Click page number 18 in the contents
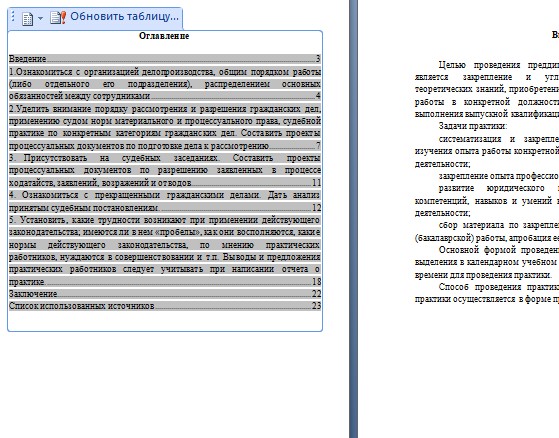559x438 pixels. tap(317, 282)
